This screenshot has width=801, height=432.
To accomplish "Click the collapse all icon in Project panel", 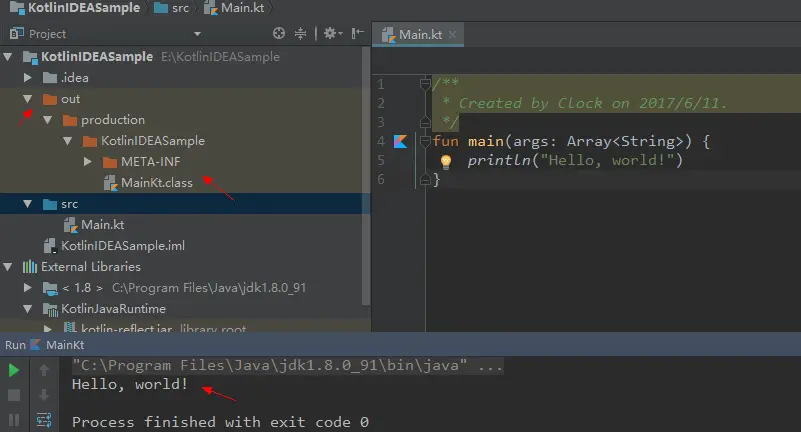I will (x=300, y=34).
